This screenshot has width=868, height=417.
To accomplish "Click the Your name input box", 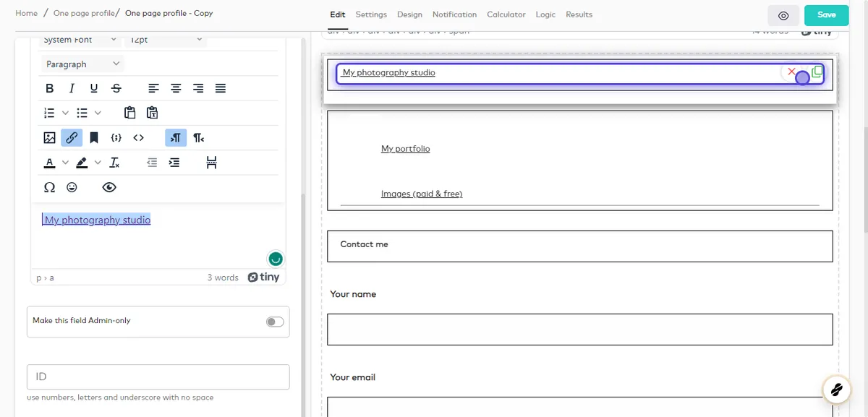I will click(579, 330).
